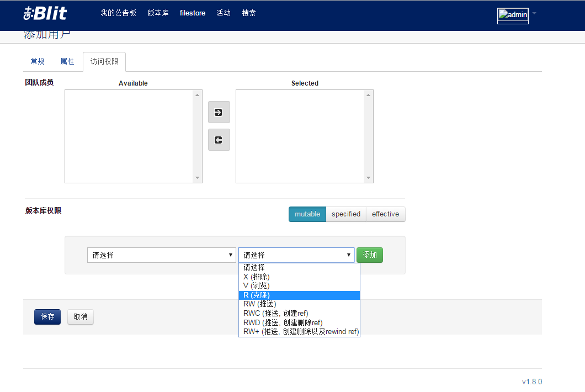Open the repository 请选择 dropdown
The width and height of the screenshot is (585, 392).
pos(162,255)
